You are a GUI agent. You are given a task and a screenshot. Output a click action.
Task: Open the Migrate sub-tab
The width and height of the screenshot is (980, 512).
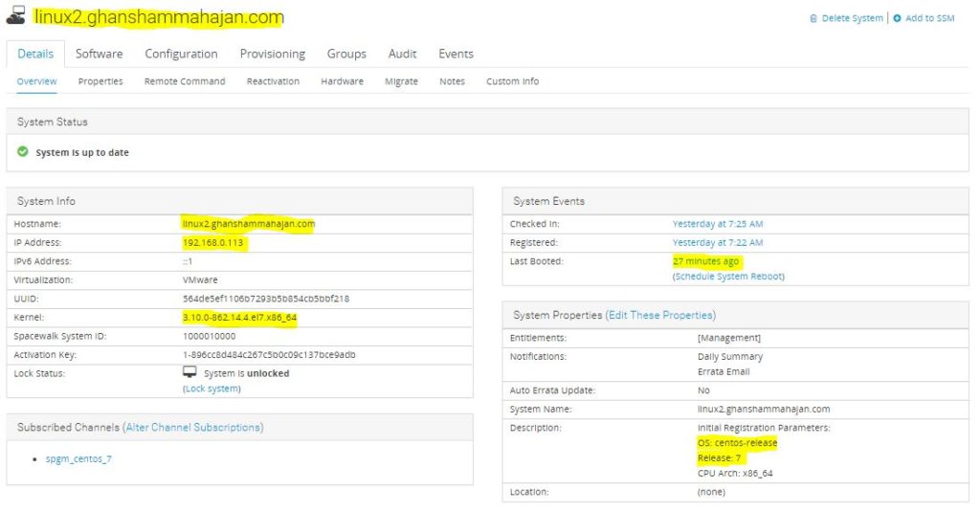pyautogui.click(x=401, y=81)
